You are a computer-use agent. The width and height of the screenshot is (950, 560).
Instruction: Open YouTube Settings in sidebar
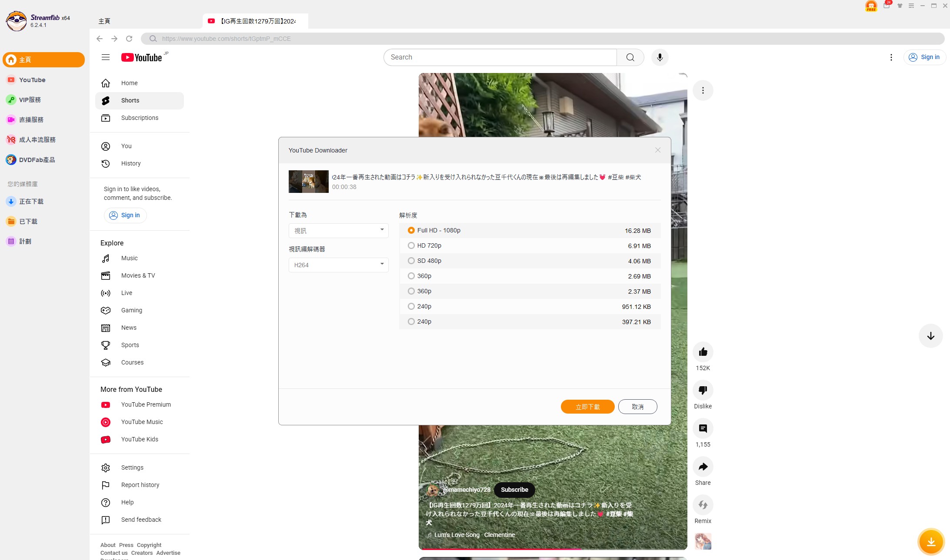(140, 467)
